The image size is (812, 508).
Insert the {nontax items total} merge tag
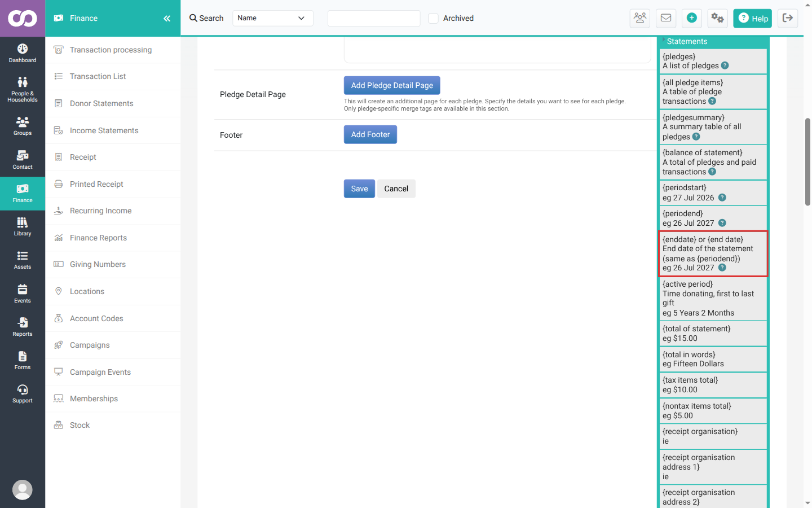click(713, 411)
